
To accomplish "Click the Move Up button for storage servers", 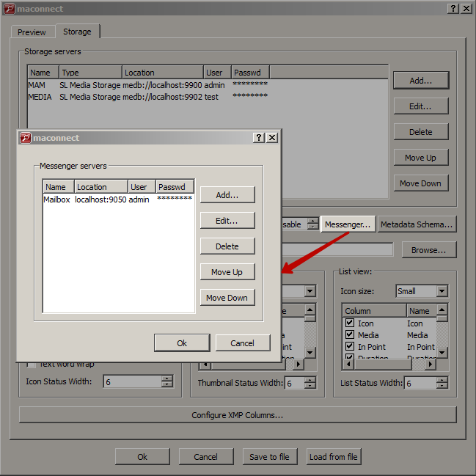I will point(421,158).
